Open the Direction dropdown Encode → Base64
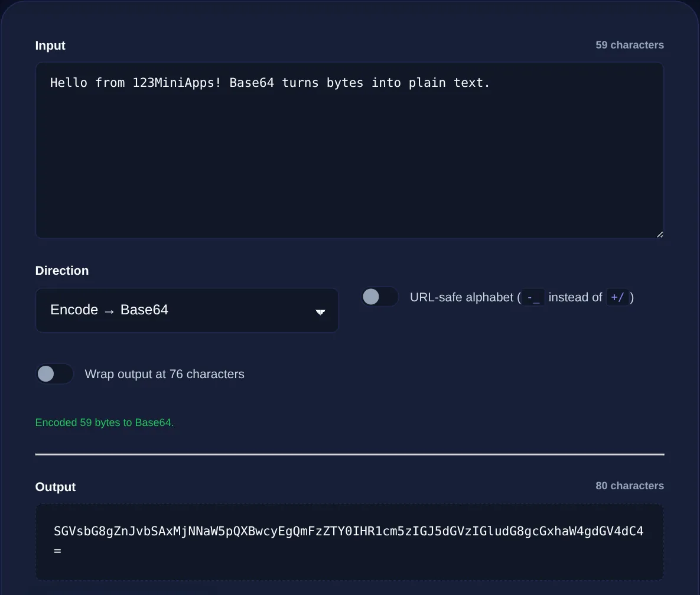 187,310
